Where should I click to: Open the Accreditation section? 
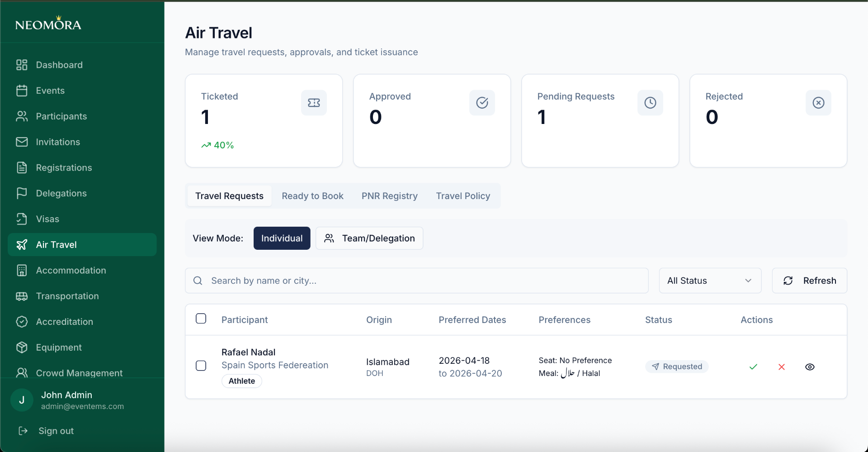point(64,322)
